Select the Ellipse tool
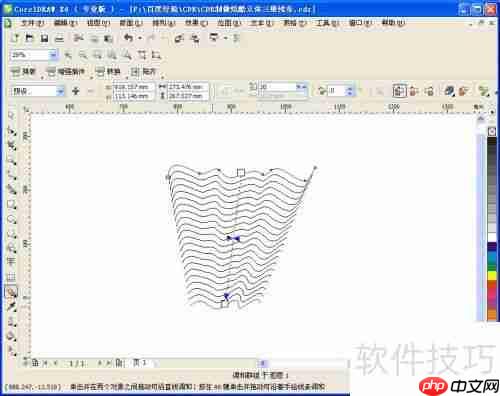The height and width of the screenshot is (396, 500). point(12,219)
